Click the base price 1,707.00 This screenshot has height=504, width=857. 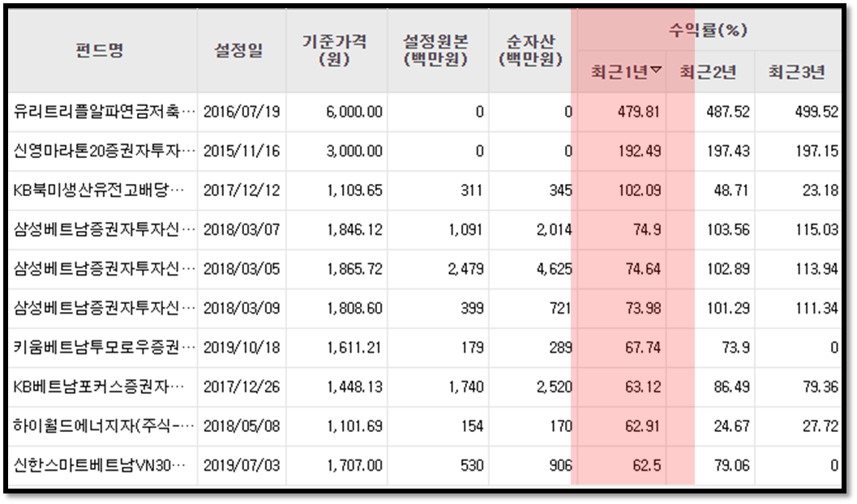[354, 466]
